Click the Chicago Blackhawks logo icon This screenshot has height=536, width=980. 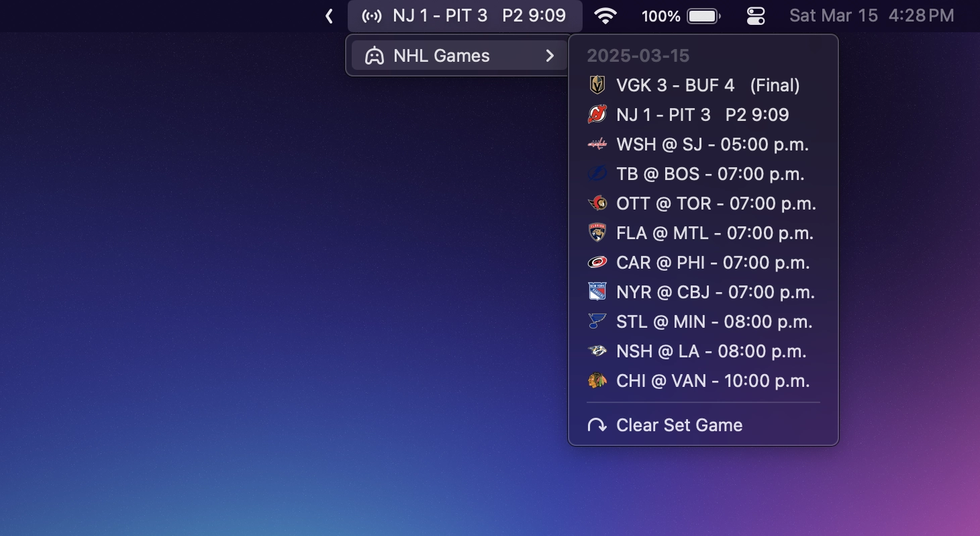[x=597, y=381]
